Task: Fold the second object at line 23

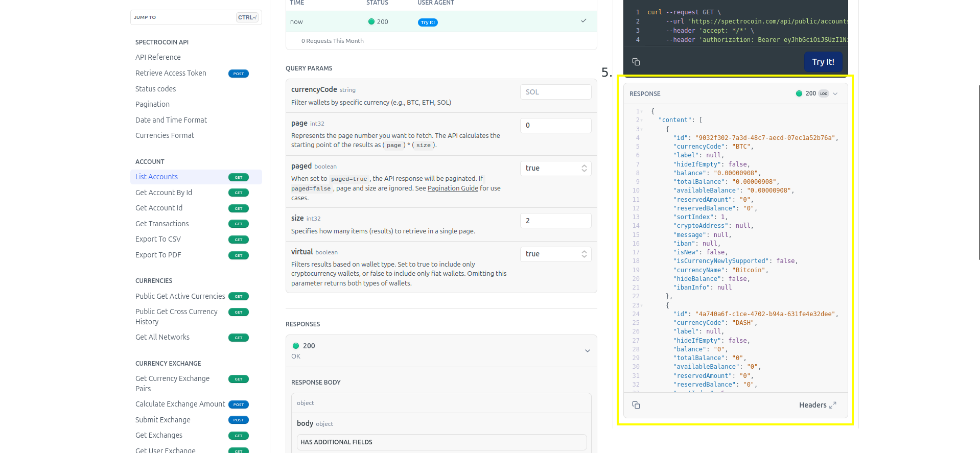Action: (x=642, y=305)
